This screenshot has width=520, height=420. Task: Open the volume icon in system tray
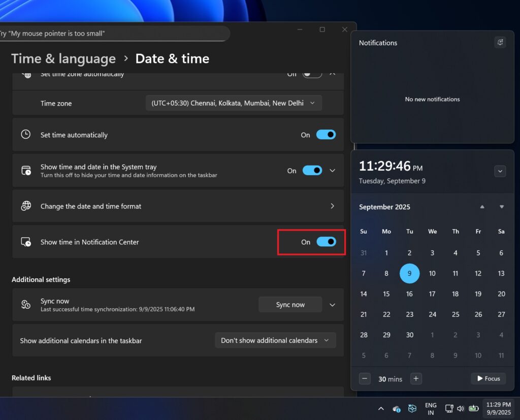pyautogui.click(x=461, y=408)
